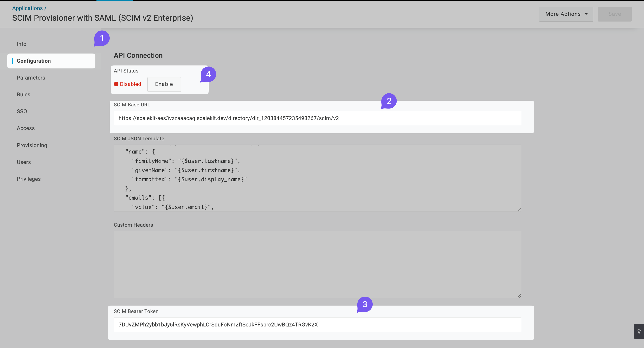Image resolution: width=644 pixels, height=348 pixels.
Task: Enable the API connection
Action: [x=164, y=84]
